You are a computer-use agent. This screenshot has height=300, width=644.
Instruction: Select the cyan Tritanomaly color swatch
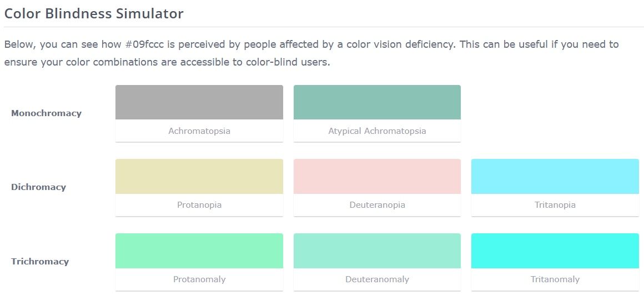pyautogui.click(x=555, y=251)
